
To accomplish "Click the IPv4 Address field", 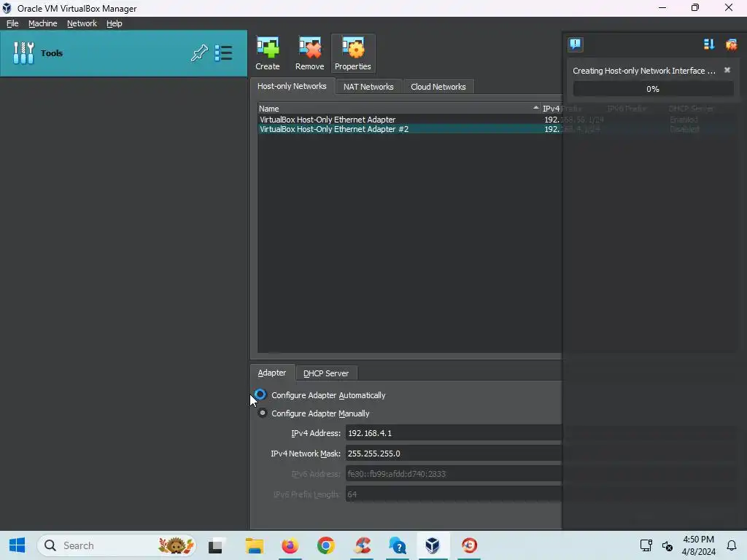I will click(x=454, y=433).
